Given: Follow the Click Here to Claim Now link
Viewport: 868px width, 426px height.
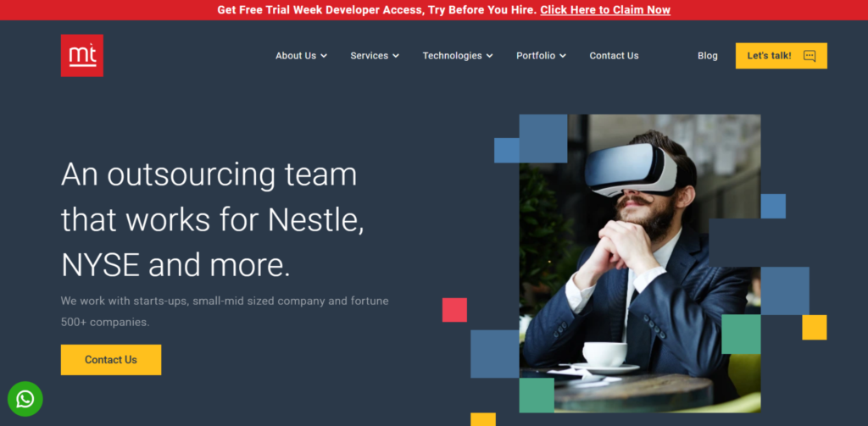Looking at the screenshot, I should point(605,10).
